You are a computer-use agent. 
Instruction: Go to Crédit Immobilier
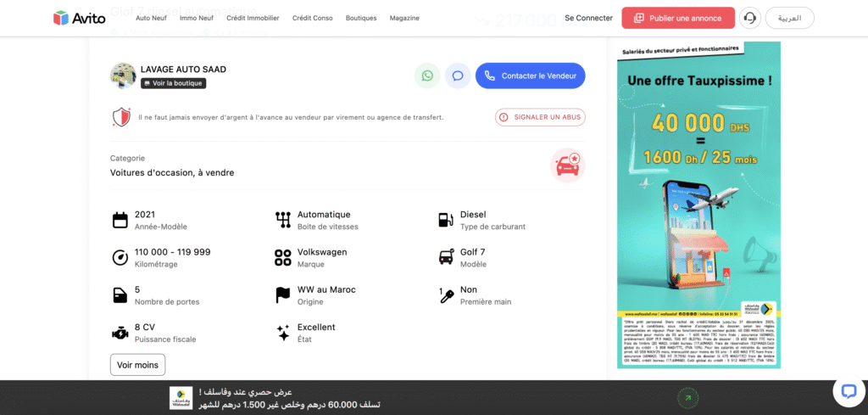pos(253,19)
